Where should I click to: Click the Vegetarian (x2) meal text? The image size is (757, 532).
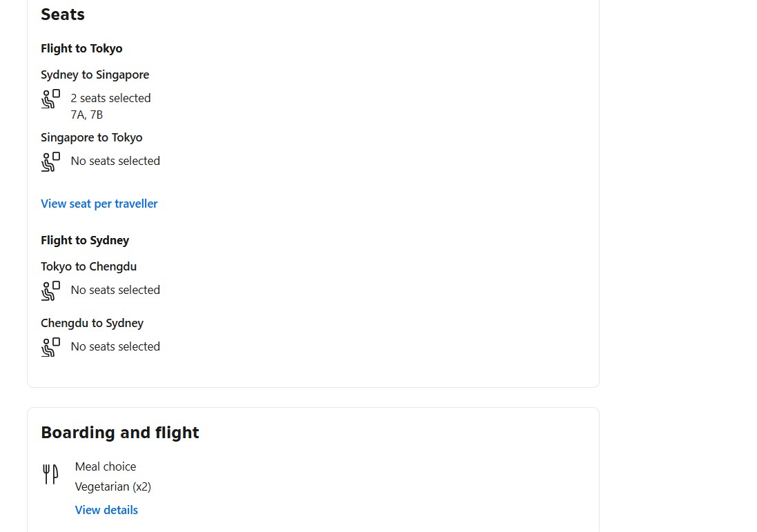(113, 486)
